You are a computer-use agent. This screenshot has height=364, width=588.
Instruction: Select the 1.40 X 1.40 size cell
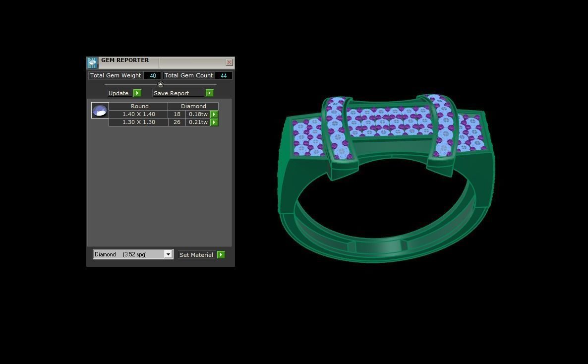pyautogui.click(x=139, y=114)
